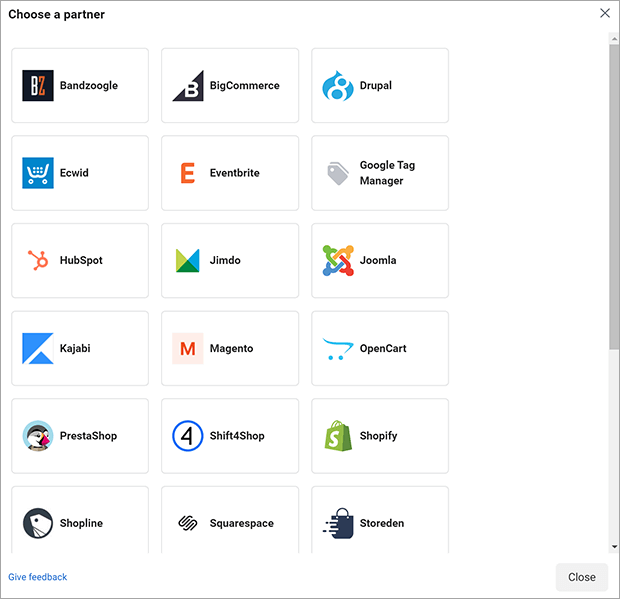Screen dimensions: 620x599
Task: Choose the PrestaShop label
Action: [88, 436]
